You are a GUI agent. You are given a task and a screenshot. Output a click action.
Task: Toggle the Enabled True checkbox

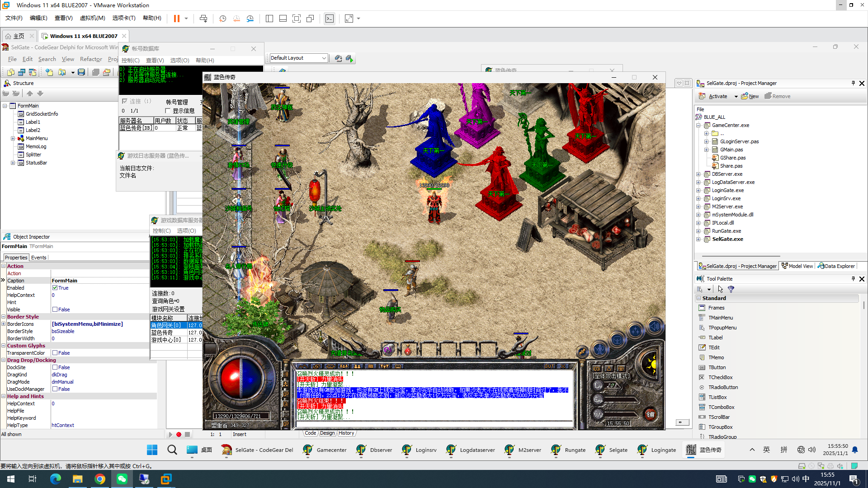pyautogui.click(x=55, y=288)
